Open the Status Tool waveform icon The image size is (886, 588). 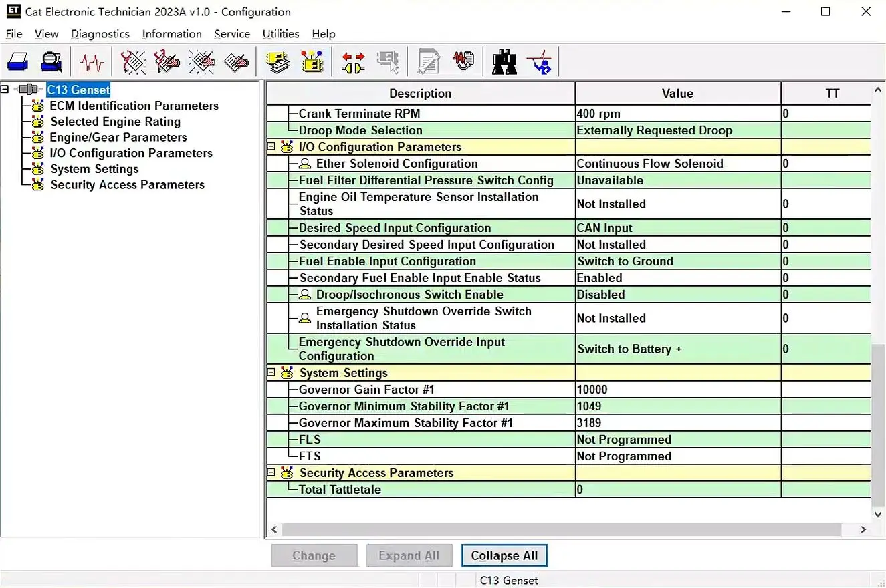click(92, 62)
